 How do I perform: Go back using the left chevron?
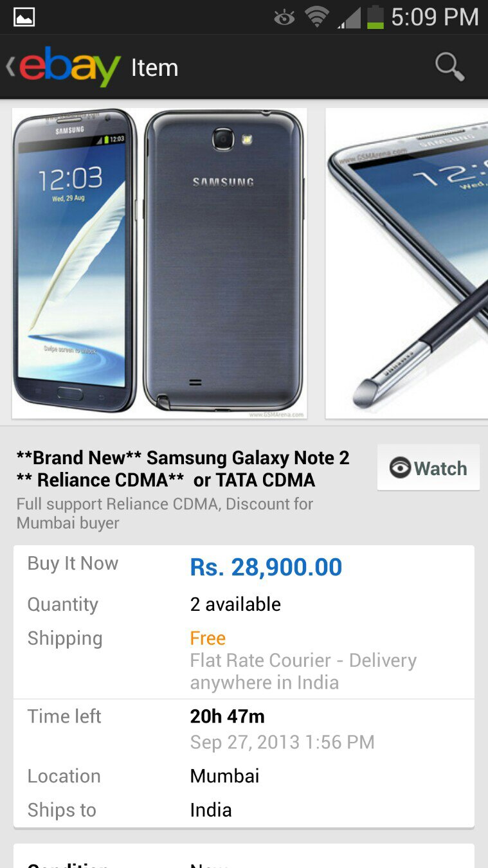tap(10, 67)
